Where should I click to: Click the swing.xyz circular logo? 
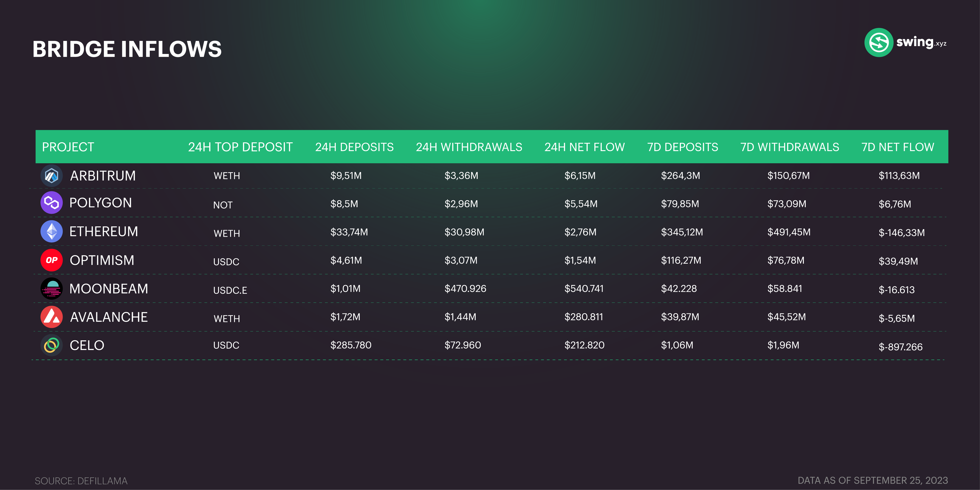pyautogui.click(x=879, y=43)
